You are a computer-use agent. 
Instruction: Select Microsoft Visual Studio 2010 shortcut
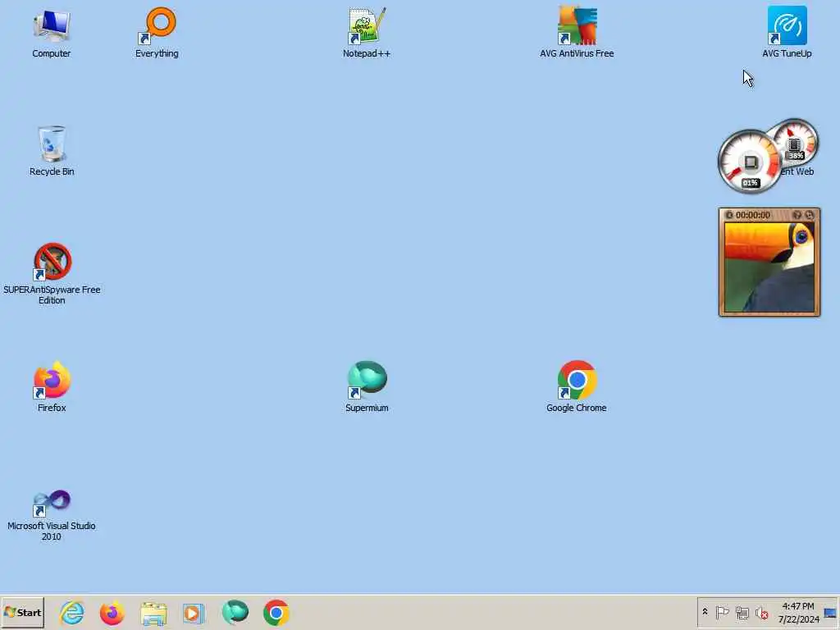pos(52,514)
